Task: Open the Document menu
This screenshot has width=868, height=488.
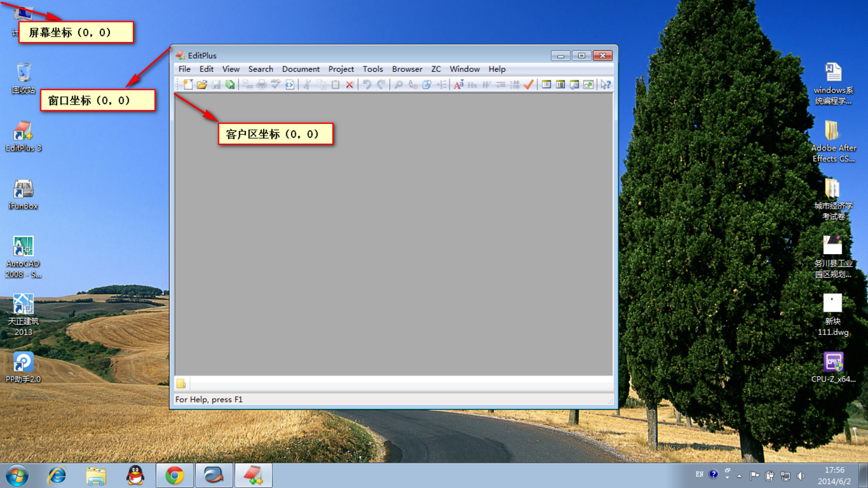Action: pos(301,69)
